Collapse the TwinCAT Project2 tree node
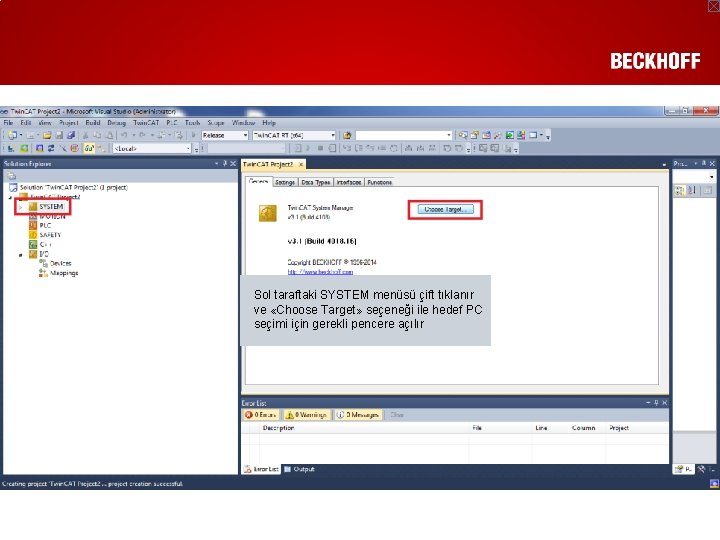720x540 pixels. 10,197
